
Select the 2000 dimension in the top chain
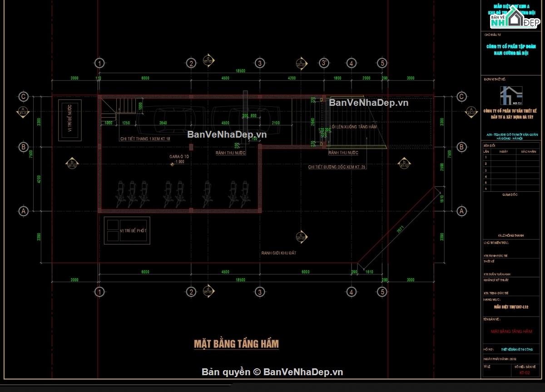click(x=366, y=78)
